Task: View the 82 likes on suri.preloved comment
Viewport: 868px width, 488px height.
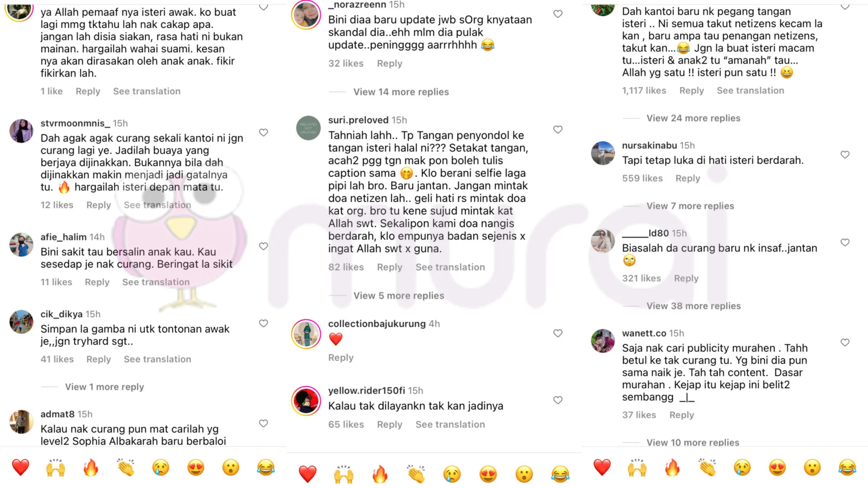Action: click(x=346, y=267)
